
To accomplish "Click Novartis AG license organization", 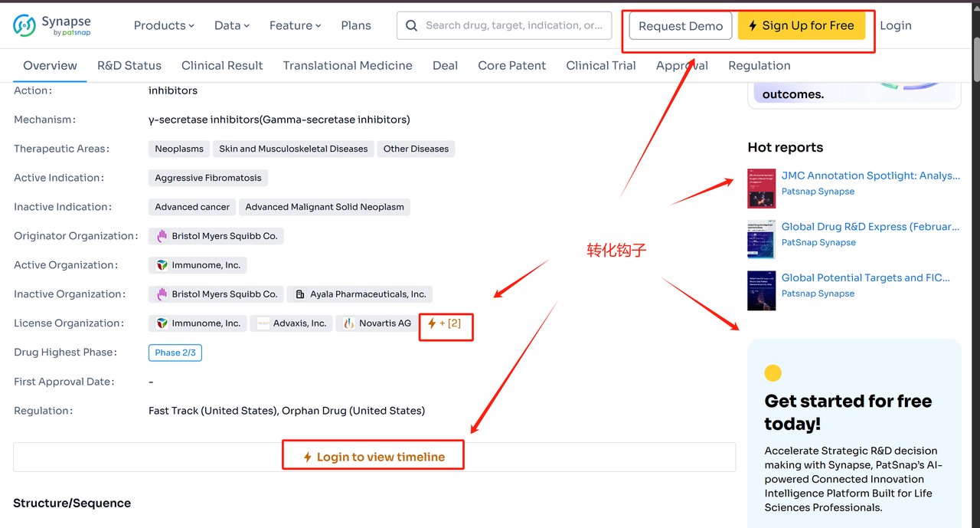I will [x=377, y=323].
